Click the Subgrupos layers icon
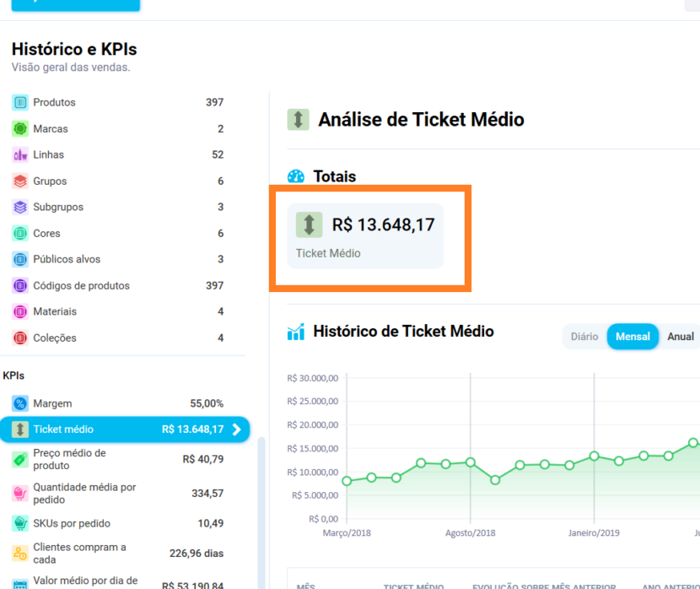This screenshot has width=700, height=589. (x=19, y=207)
